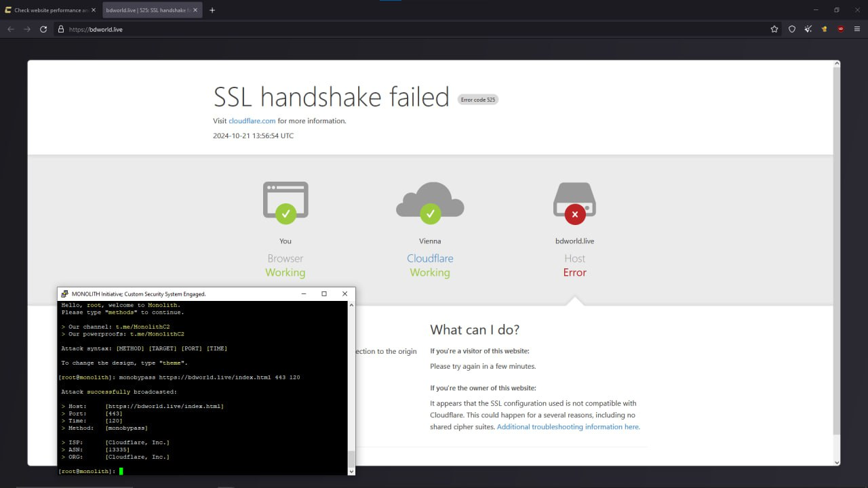Click the MONOLITH Initiative title bar text
Viewport: 868px width, 488px height.
tap(138, 294)
